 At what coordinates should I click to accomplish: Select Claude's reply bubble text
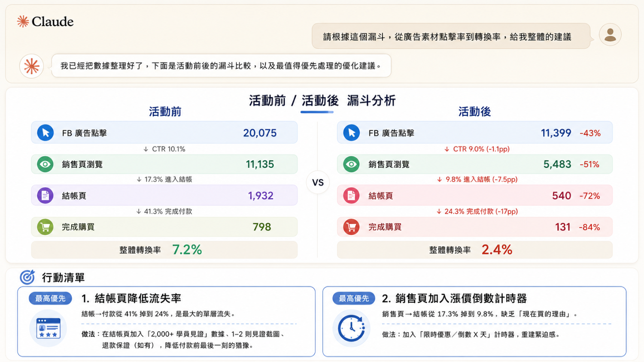(x=221, y=66)
